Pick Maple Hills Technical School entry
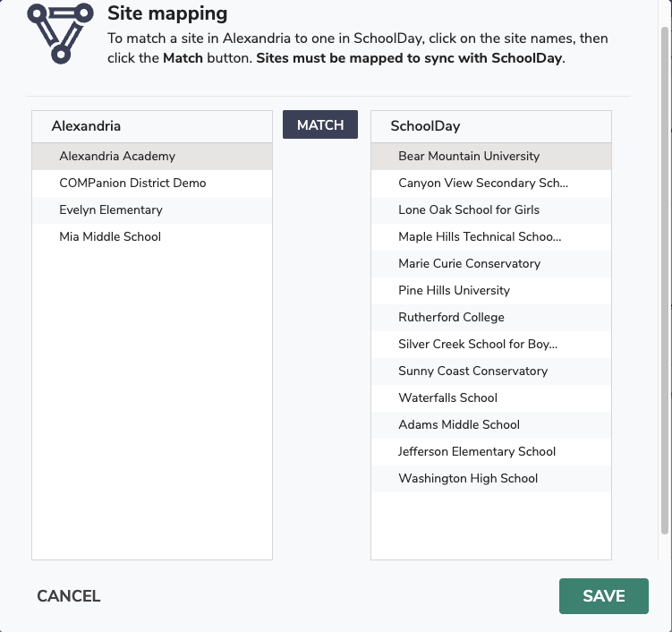Screen dimensions: 672x632 click(x=491, y=236)
